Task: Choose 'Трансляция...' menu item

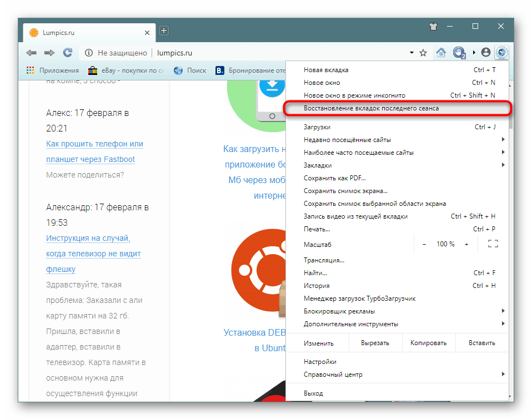Action: tap(397, 260)
